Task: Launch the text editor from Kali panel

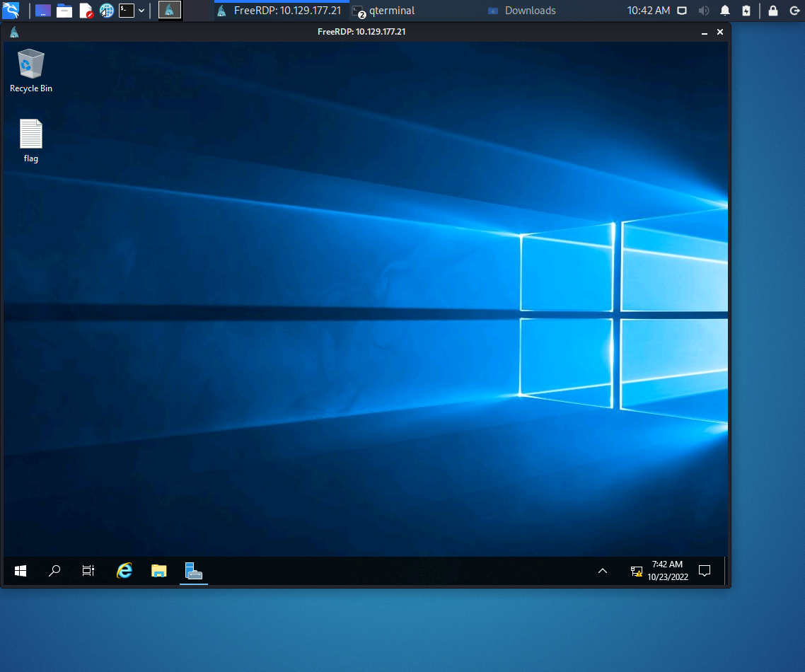Action: pos(86,11)
